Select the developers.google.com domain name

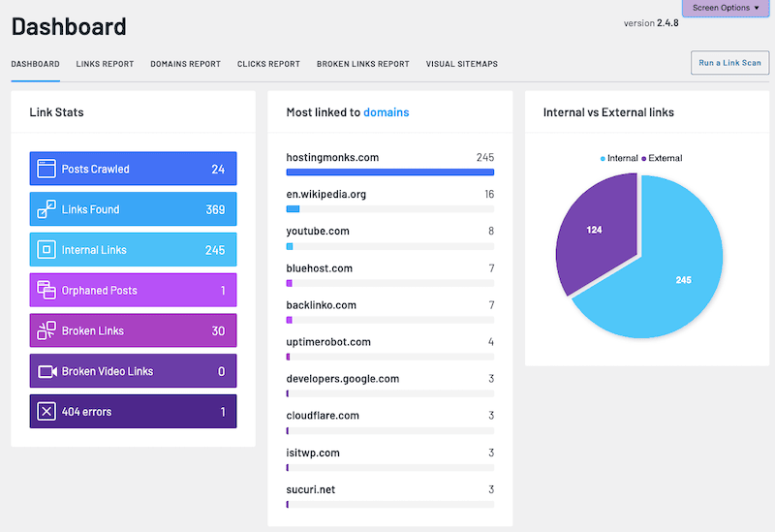click(x=343, y=379)
